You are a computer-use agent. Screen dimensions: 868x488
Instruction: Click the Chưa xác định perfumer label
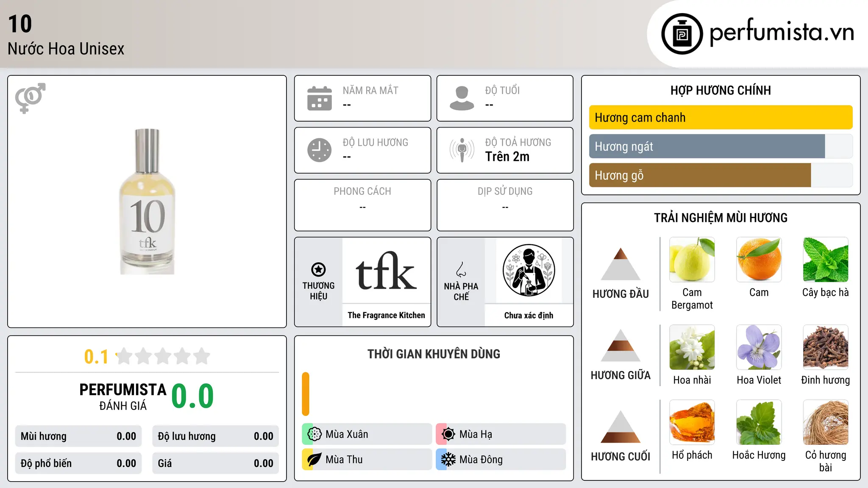[x=529, y=315]
